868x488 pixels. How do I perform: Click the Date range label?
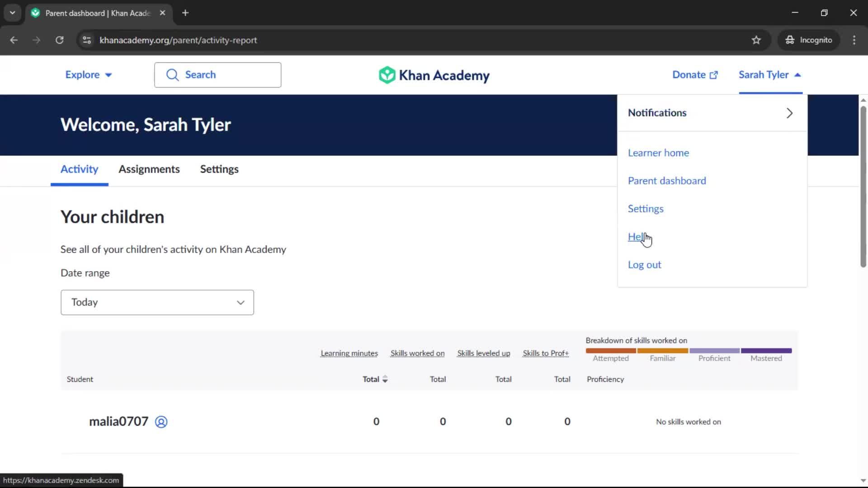coord(85,273)
